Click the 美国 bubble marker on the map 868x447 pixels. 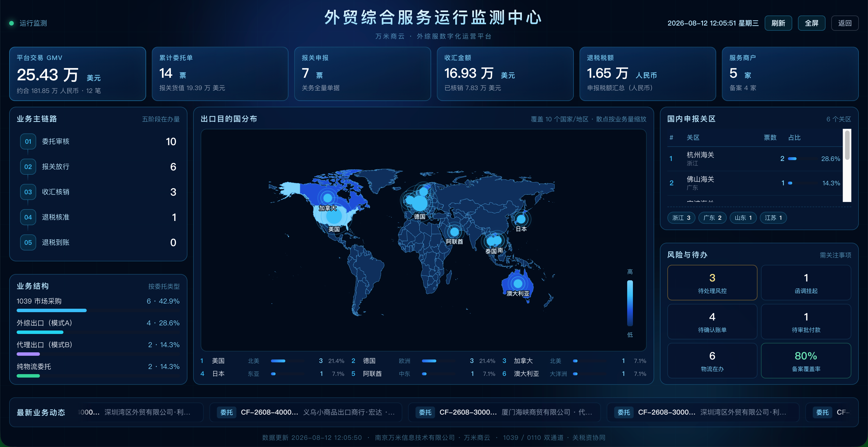[334, 217]
